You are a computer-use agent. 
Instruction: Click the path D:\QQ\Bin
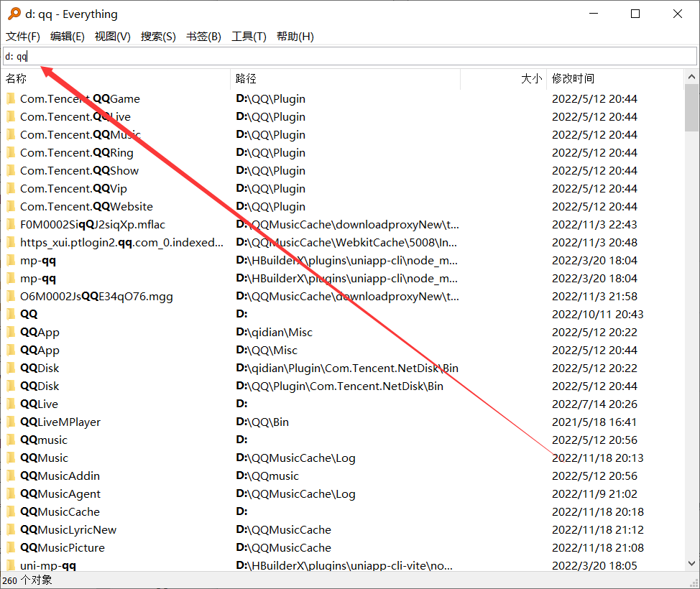[x=262, y=422]
